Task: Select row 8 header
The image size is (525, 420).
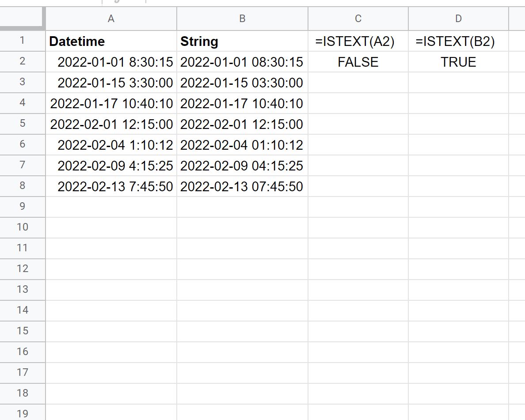Action: pyautogui.click(x=23, y=186)
